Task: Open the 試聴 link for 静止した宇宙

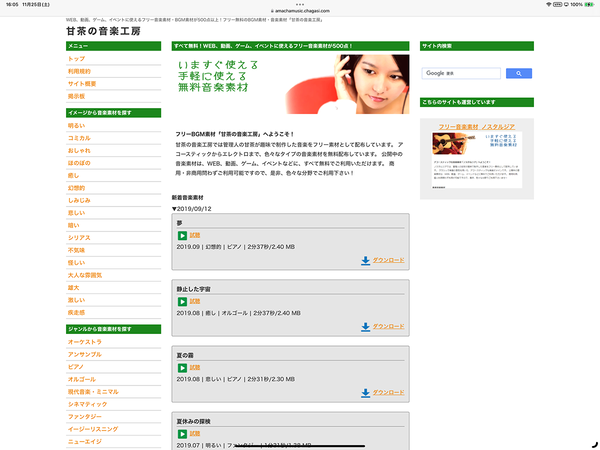Action: click(195, 302)
